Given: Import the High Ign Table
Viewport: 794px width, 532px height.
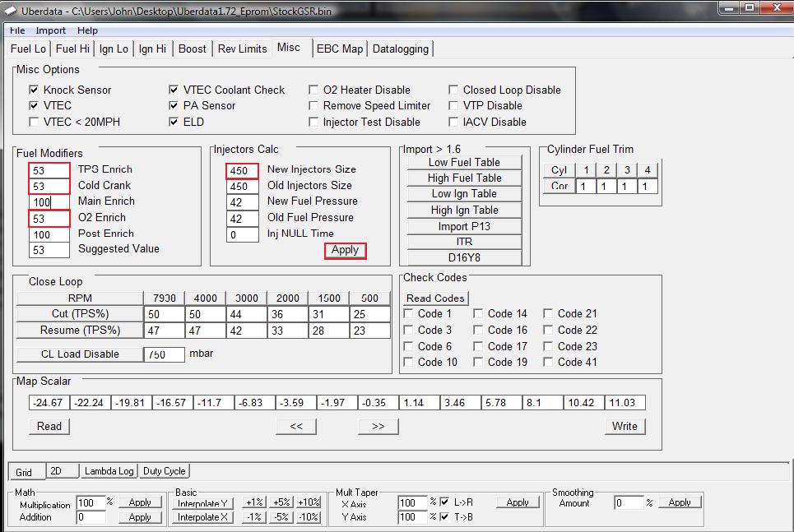Looking at the screenshot, I should coord(464,210).
